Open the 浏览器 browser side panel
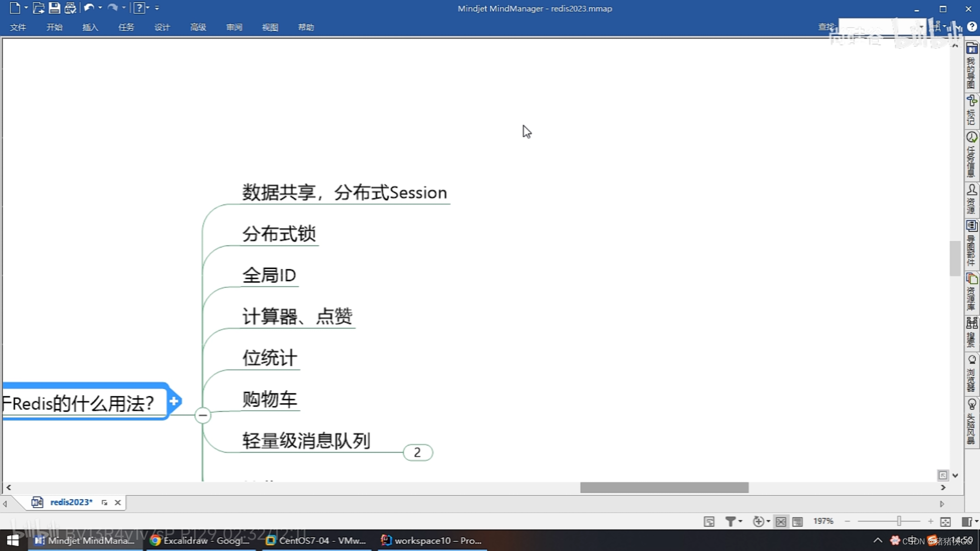This screenshot has height=551, width=980. pos(972,373)
